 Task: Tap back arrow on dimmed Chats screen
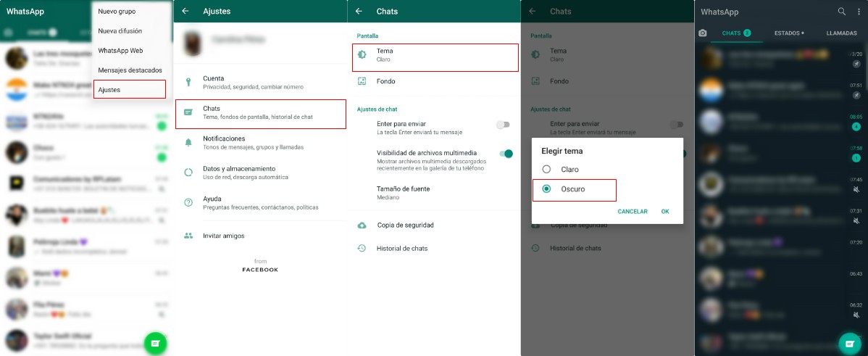pos(532,11)
